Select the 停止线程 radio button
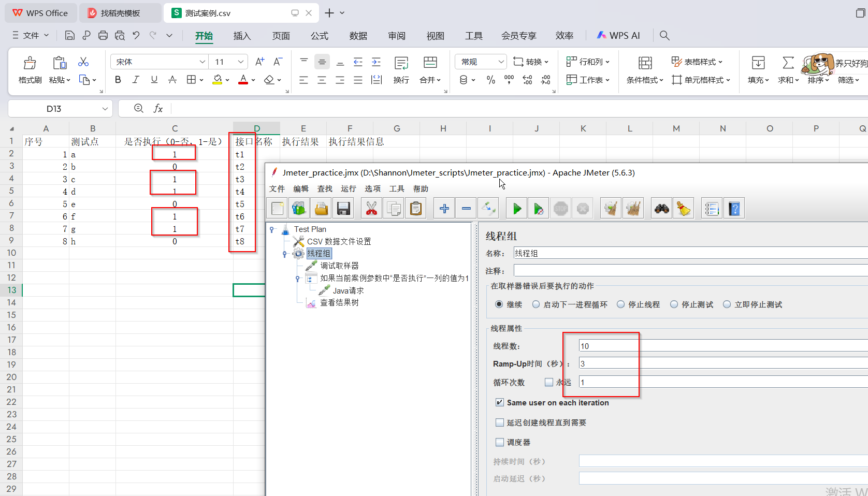 [x=620, y=304]
